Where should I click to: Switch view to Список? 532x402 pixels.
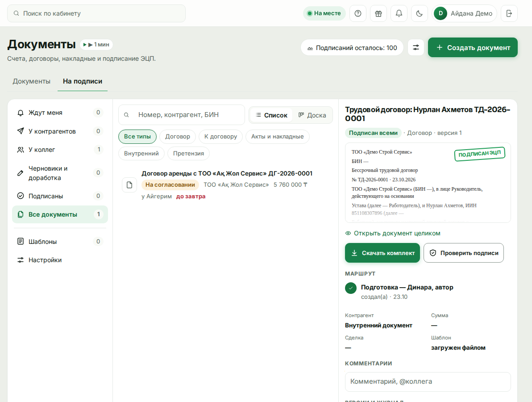[x=271, y=115]
